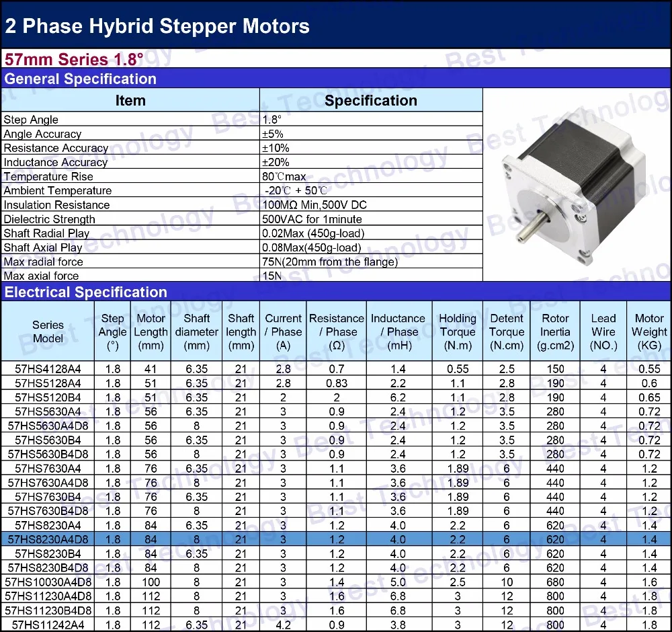
Task: Click motor weight '1.6' in 57HS10030A4D8 row
Action: [649, 582]
